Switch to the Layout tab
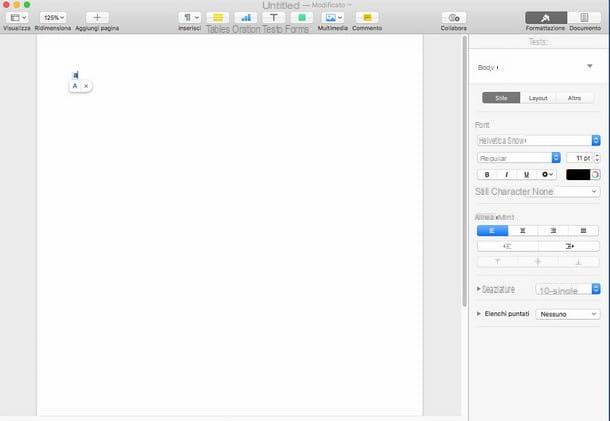Image resolution: width=610 pixels, height=421 pixels. pyautogui.click(x=538, y=98)
